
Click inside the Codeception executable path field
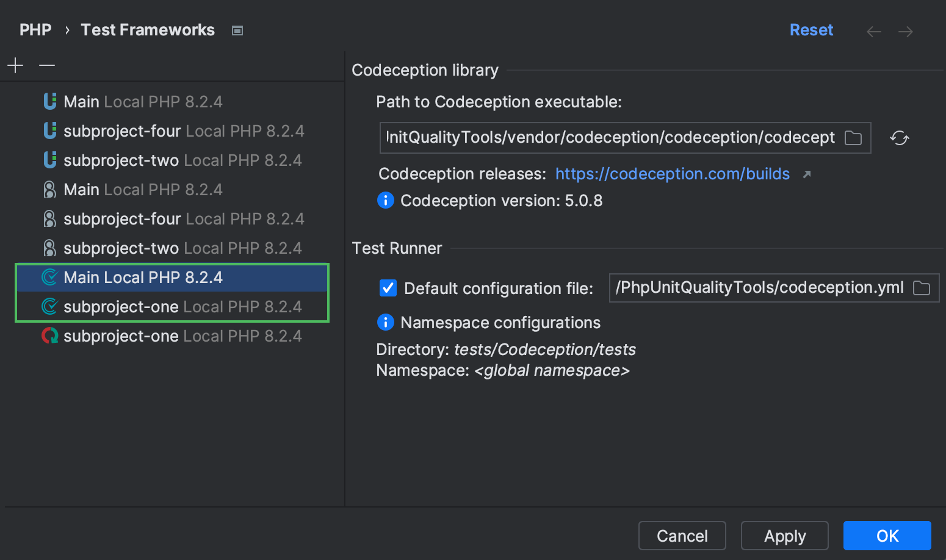click(x=610, y=137)
